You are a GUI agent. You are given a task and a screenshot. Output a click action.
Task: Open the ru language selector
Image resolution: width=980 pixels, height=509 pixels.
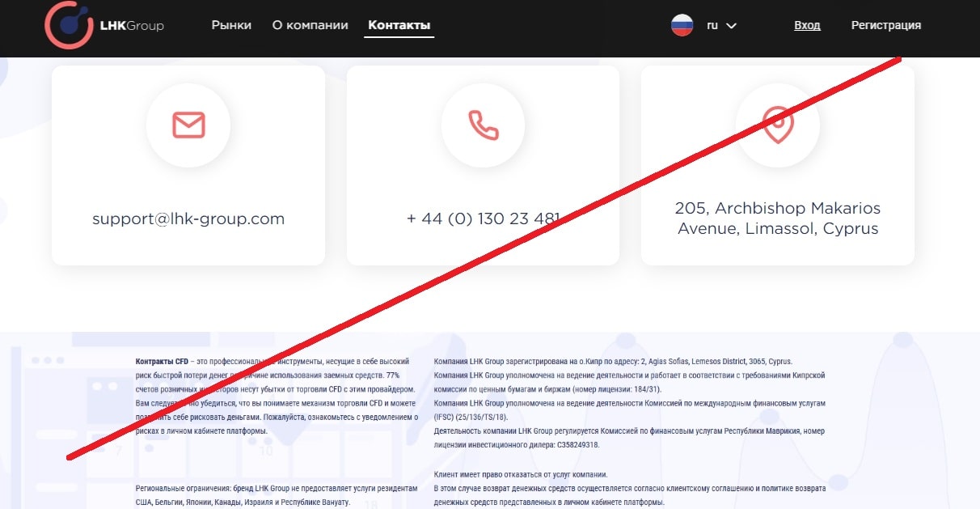(x=712, y=25)
